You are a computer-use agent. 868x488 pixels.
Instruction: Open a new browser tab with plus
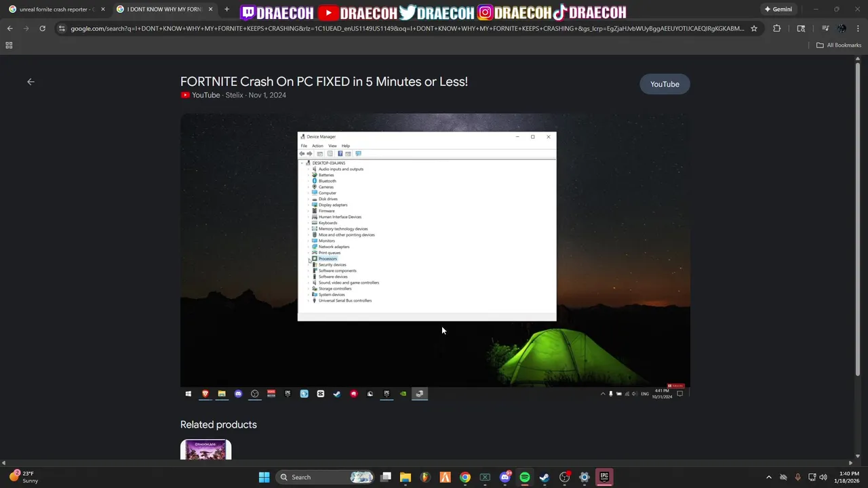click(x=226, y=9)
